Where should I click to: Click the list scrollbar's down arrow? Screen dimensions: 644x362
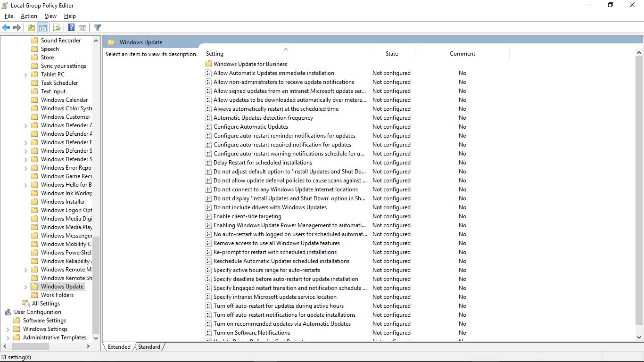(640, 337)
